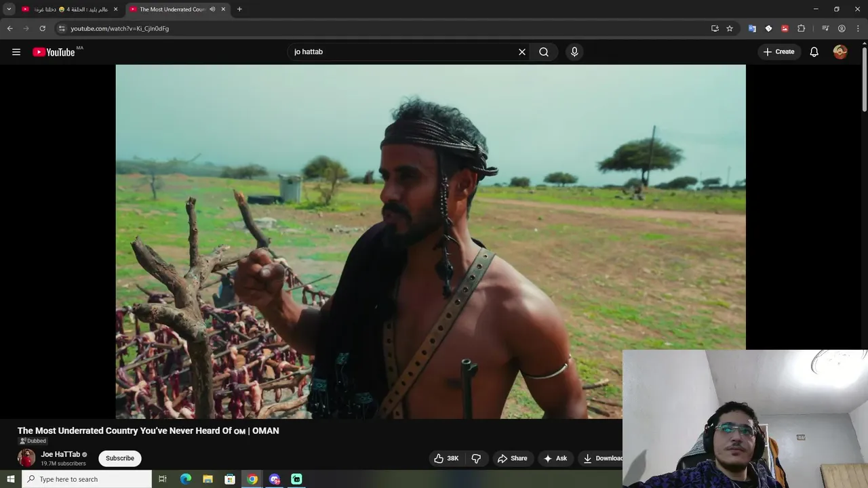Open the Create button menu
This screenshot has height=488, width=868.
coord(778,52)
